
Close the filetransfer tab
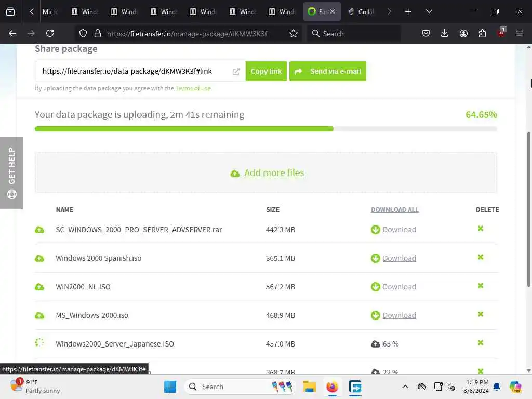[332, 11]
